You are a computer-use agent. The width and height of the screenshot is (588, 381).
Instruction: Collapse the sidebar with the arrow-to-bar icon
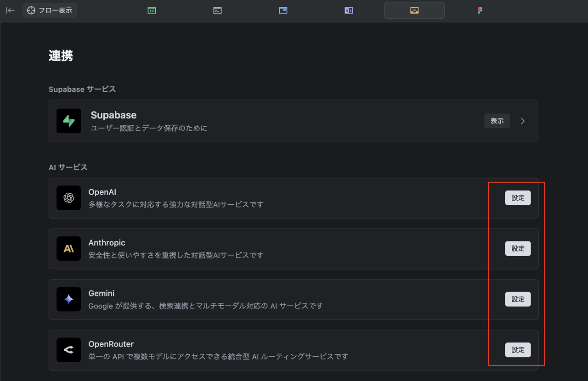click(x=10, y=10)
